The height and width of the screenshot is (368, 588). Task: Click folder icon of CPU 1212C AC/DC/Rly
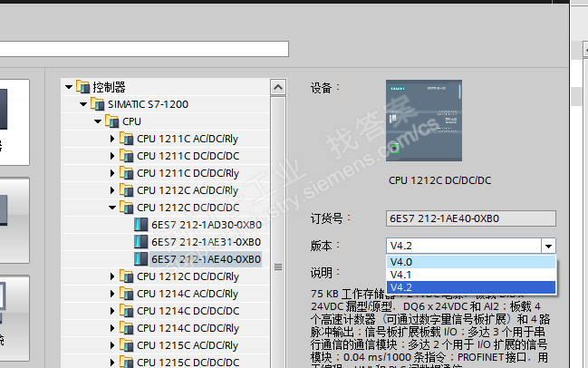pos(127,190)
